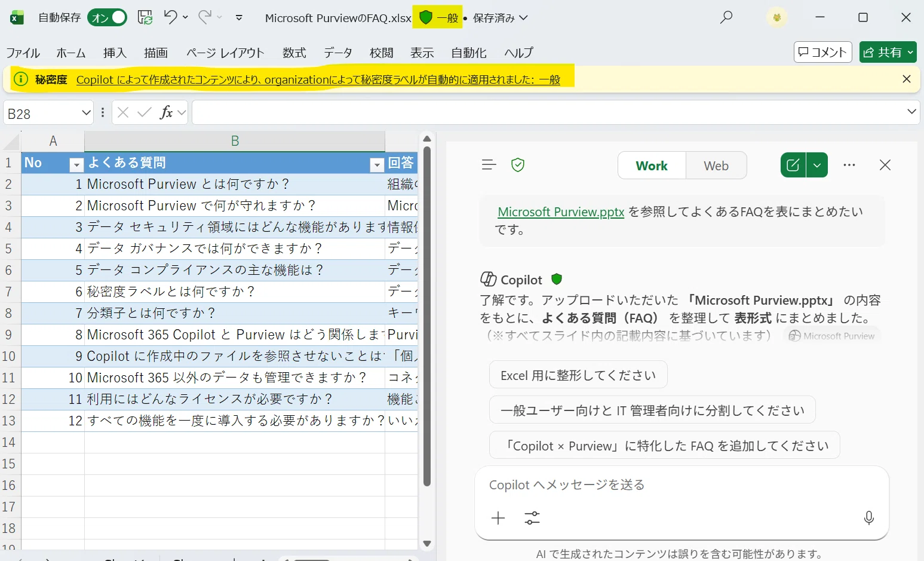Viewport: 924px width, 561px height.
Task: Click the Copilot pane shield check icon
Action: [518, 165]
